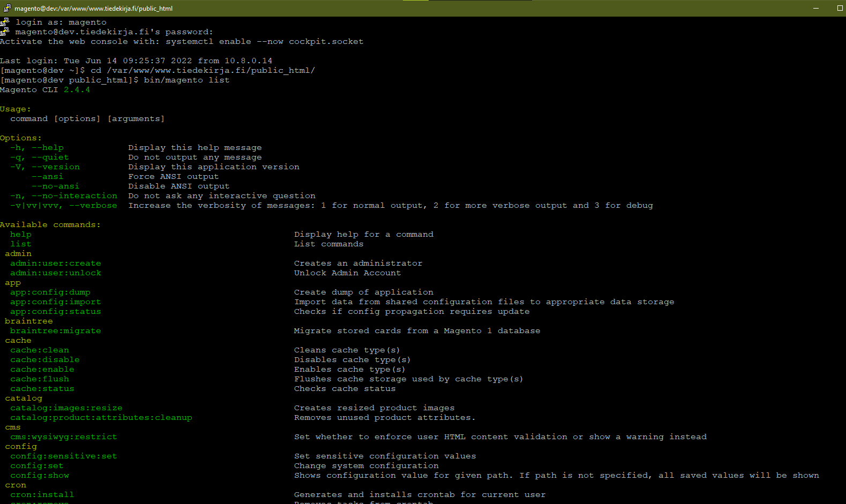Click 'cms:wysiwyg:restrict' command
Screen dimensions: 846x504
(64, 437)
